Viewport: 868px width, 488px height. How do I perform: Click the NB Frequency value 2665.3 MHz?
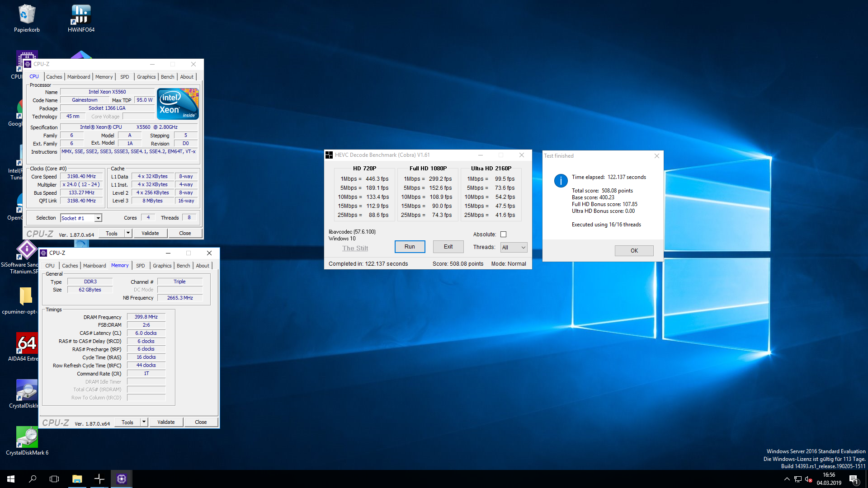pyautogui.click(x=180, y=298)
